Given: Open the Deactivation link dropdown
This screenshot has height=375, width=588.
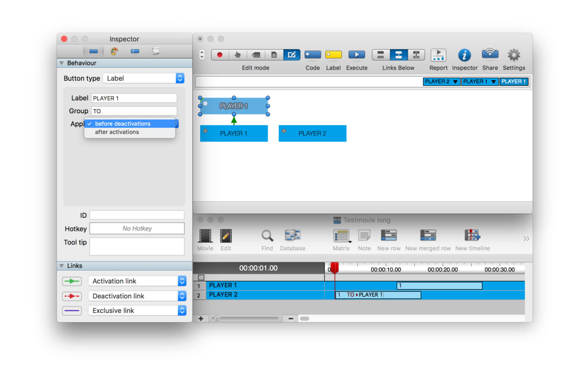Looking at the screenshot, I should tap(137, 296).
